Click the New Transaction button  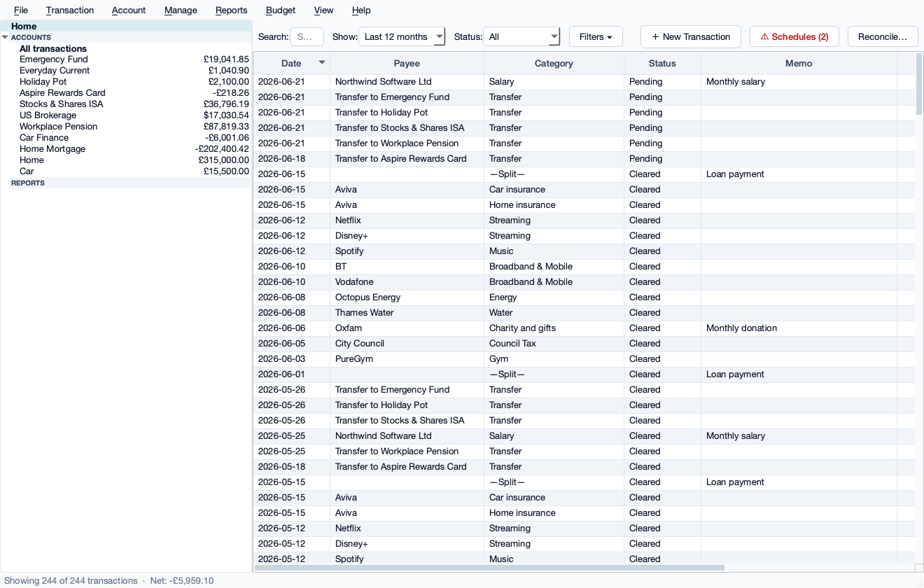691,37
